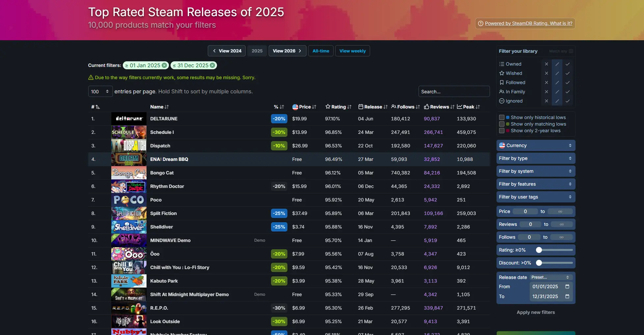Click the Reviews column thumbs-up icon
The width and height of the screenshot is (644, 335).
[427, 107]
